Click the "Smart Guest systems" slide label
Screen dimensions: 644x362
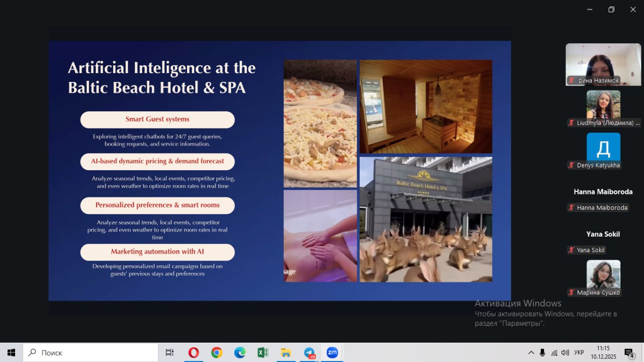tap(157, 119)
